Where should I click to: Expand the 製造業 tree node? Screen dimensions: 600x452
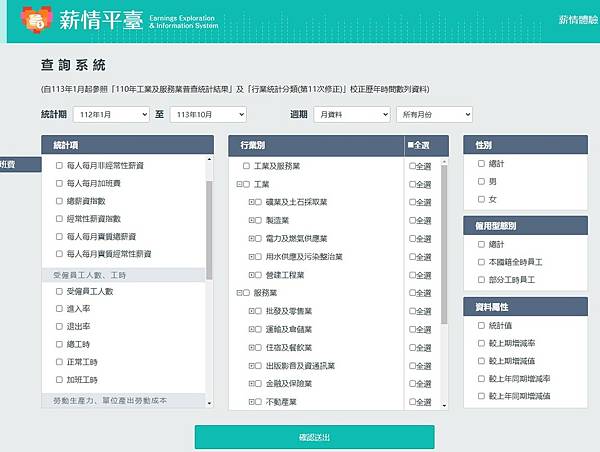tap(251, 220)
